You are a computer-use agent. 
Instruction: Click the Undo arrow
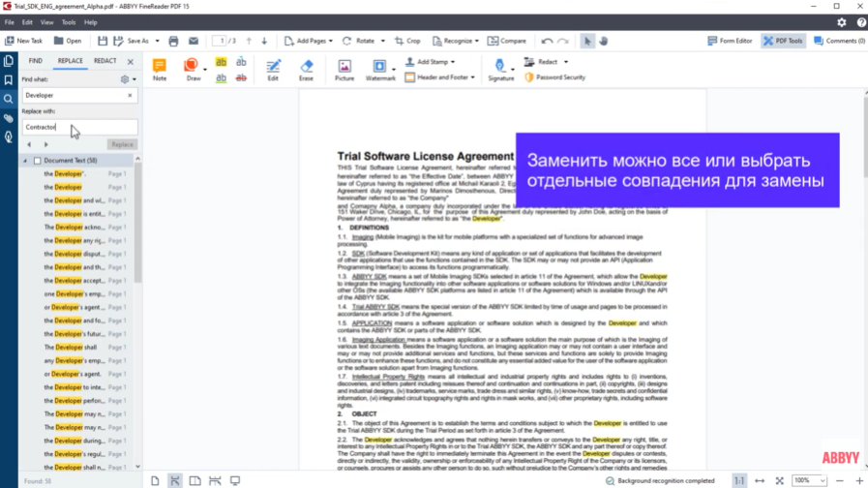(547, 41)
